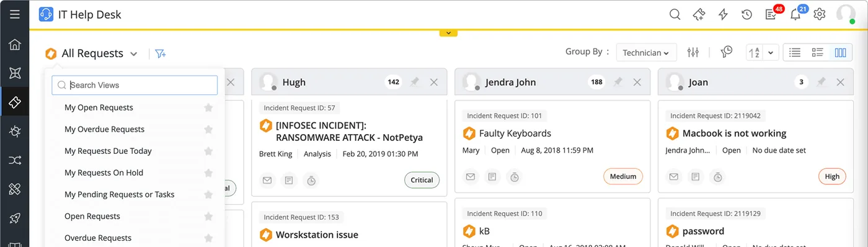The height and width of the screenshot is (247, 868).
Task: Click notes icon on Faulty Keyboards card
Action: (x=492, y=177)
